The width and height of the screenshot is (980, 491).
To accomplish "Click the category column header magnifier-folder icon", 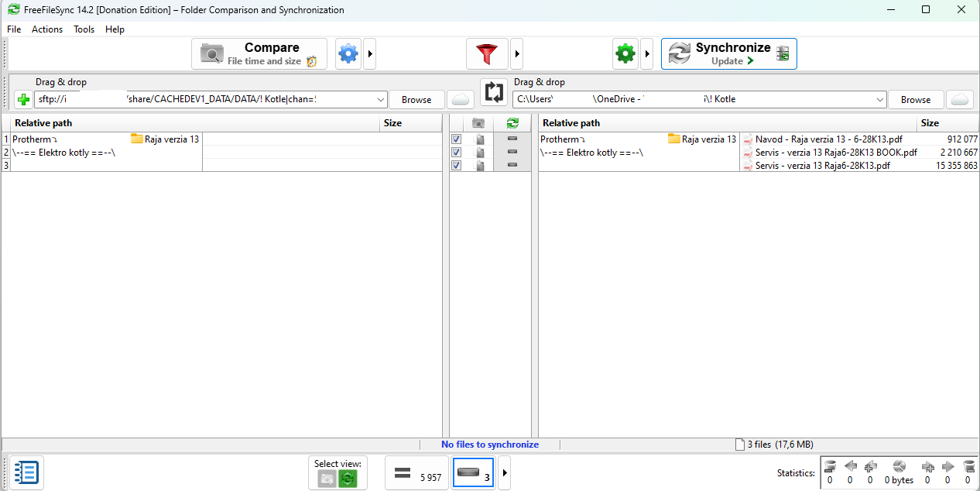I will tap(478, 123).
